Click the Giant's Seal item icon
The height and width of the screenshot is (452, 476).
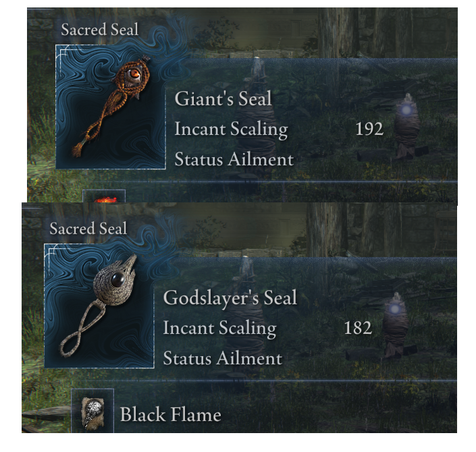111,107
